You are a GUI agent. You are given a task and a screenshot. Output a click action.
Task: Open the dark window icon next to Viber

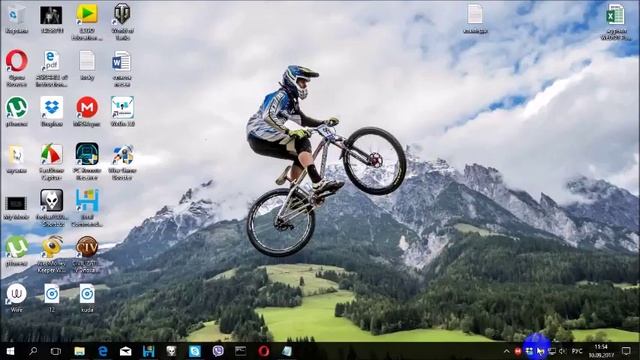point(241,351)
